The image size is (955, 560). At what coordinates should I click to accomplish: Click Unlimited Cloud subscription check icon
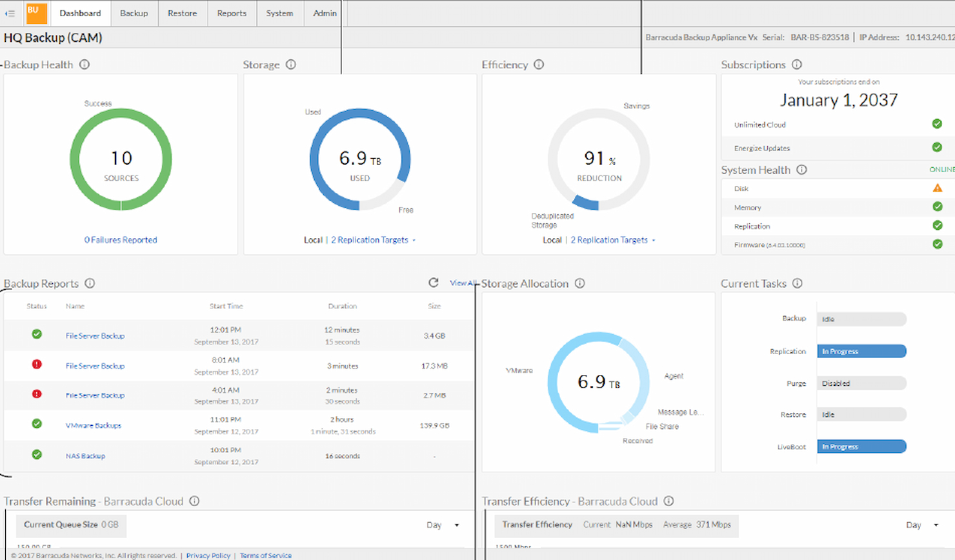(x=937, y=124)
